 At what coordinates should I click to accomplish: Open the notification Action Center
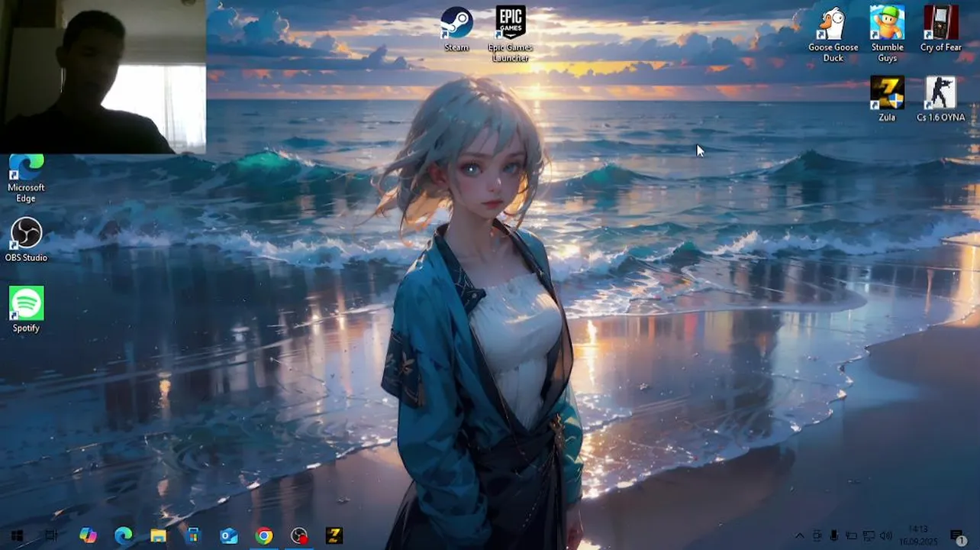tap(957, 536)
